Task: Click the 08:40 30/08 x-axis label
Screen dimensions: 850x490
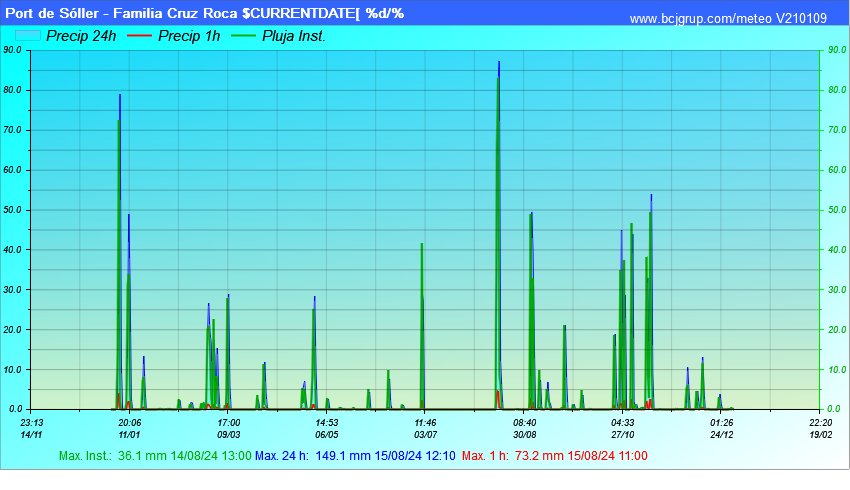Action: pyautogui.click(x=524, y=429)
